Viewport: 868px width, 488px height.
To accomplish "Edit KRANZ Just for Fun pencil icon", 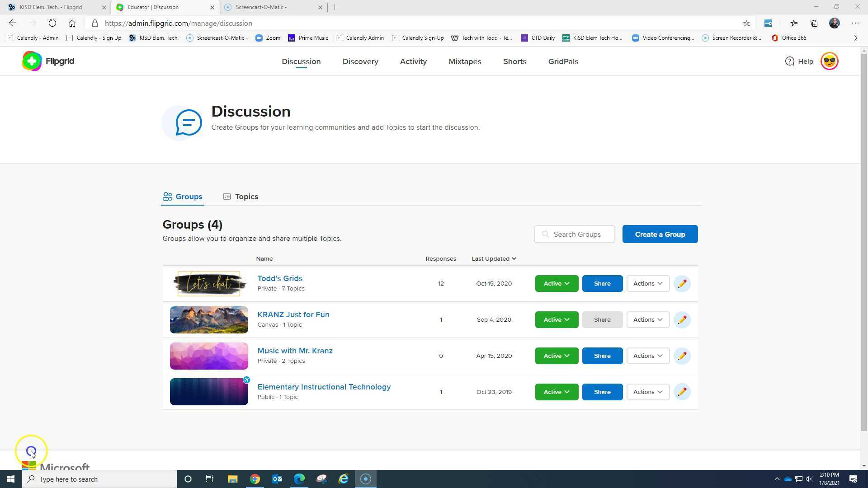I will tap(682, 320).
